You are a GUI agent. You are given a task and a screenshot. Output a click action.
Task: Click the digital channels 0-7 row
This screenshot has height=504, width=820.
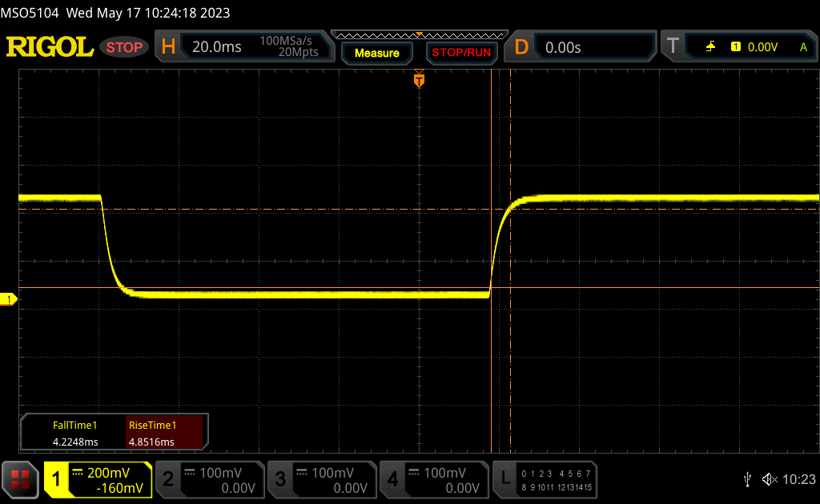click(556, 474)
